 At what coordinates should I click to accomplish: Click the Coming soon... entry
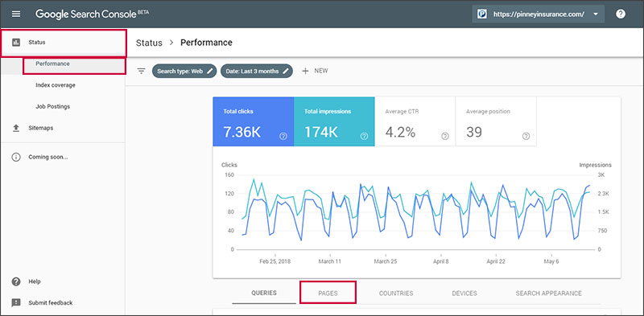tap(48, 157)
